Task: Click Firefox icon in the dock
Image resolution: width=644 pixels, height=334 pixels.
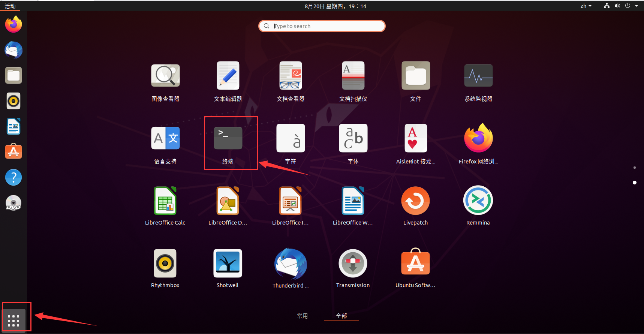Action: (13, 24)
